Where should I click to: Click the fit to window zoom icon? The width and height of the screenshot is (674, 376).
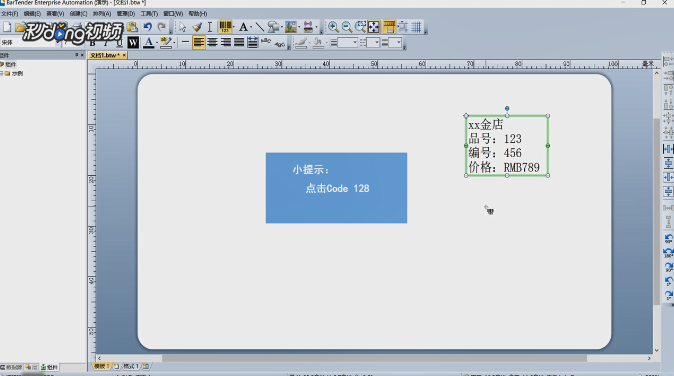coord(374,27)
